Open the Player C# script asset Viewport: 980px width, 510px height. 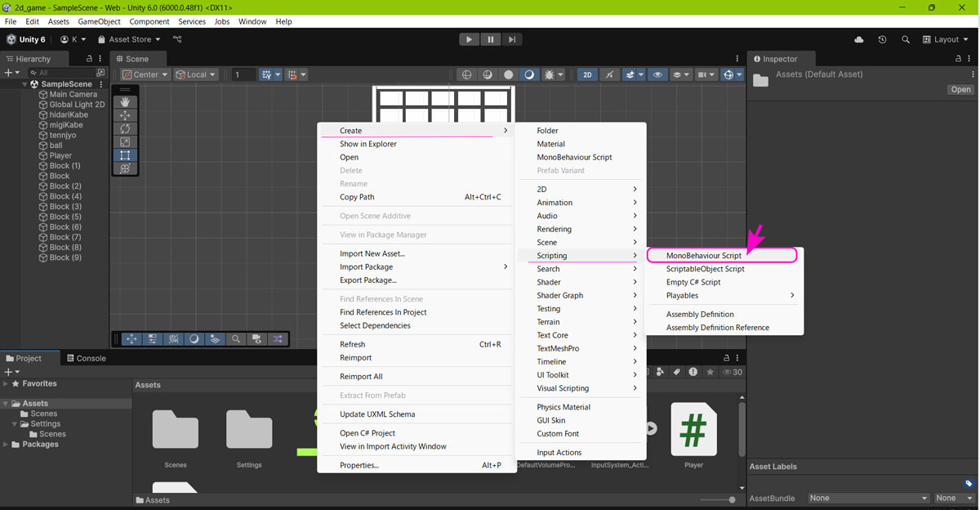point(693,430)
